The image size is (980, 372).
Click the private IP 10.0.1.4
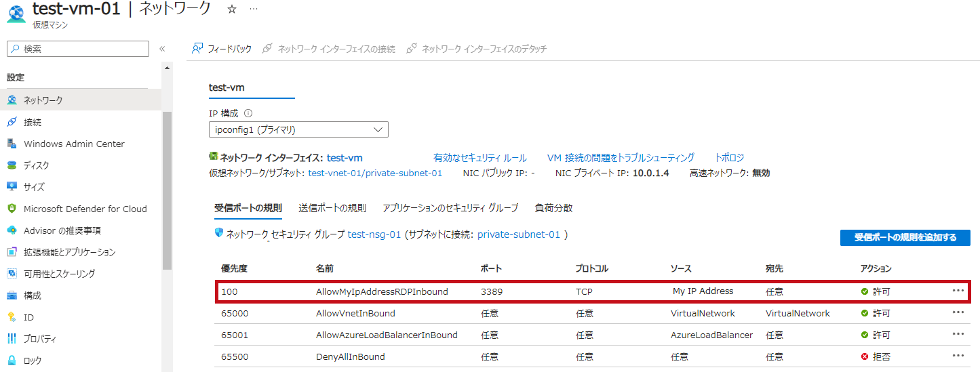[651, 173]
